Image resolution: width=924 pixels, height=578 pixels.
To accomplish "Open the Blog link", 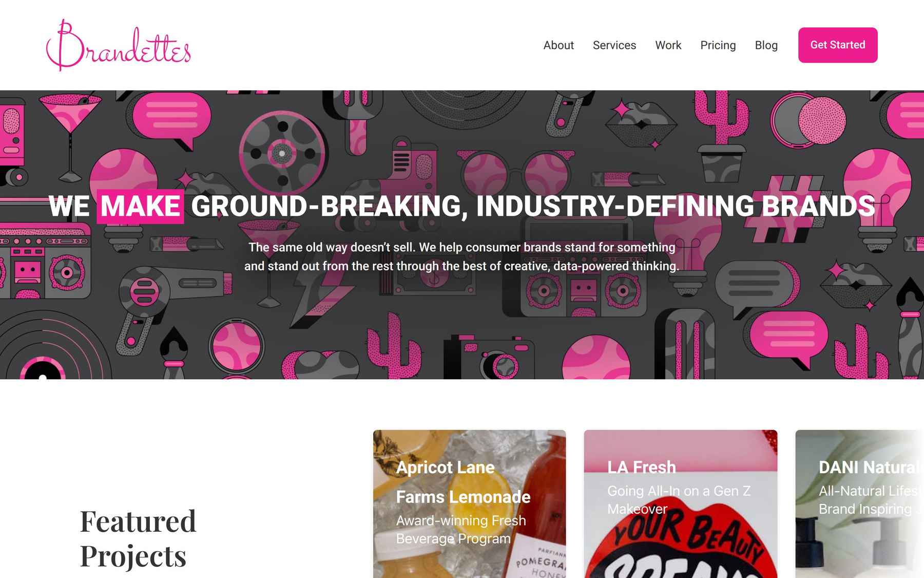I will tap(766, 45).
